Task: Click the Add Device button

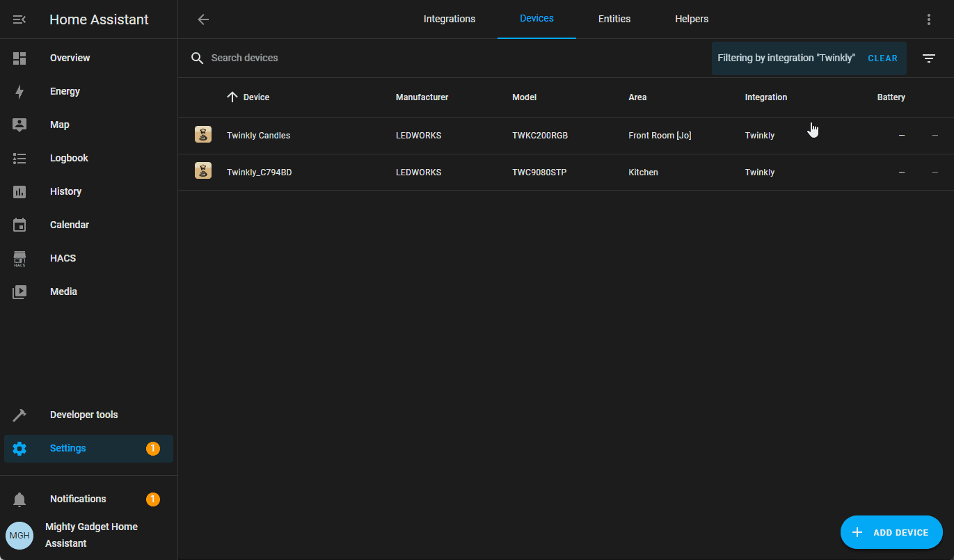Action: (891, 532)
